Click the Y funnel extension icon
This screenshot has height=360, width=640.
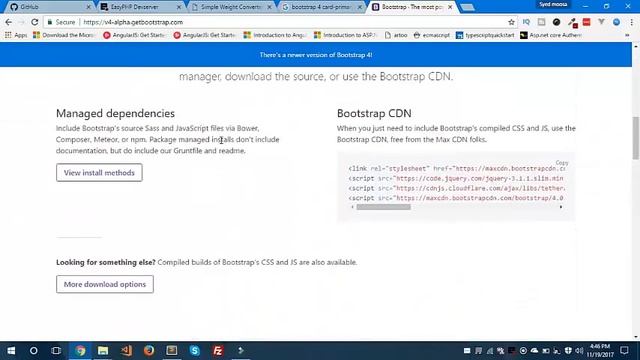pyautogui.click(x=601, y=22)
